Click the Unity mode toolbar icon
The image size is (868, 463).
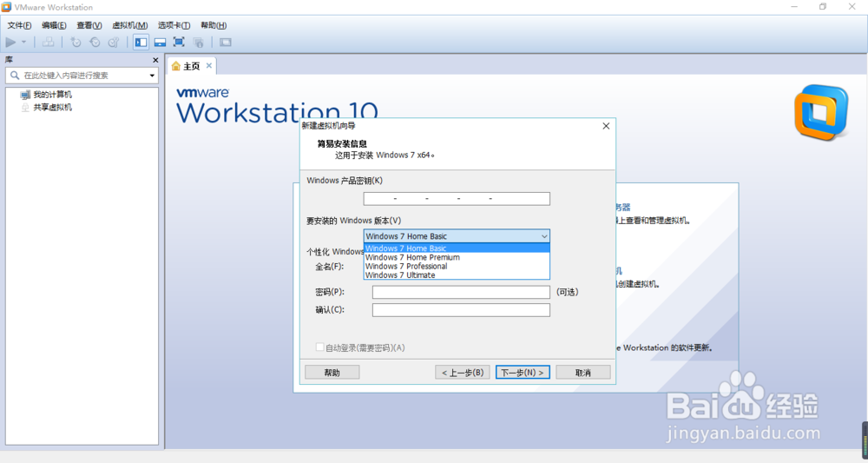[x=198, y=42]
